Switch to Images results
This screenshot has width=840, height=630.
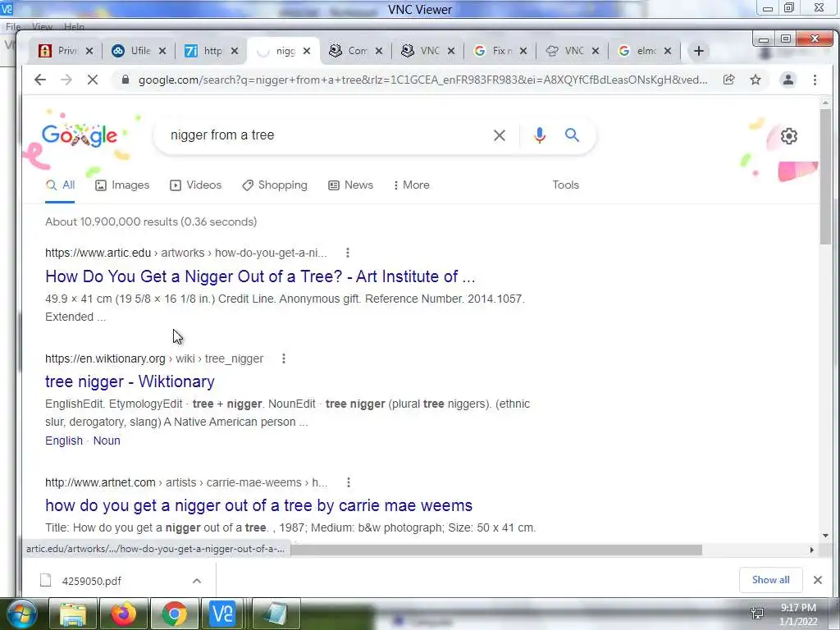point(122,185)
